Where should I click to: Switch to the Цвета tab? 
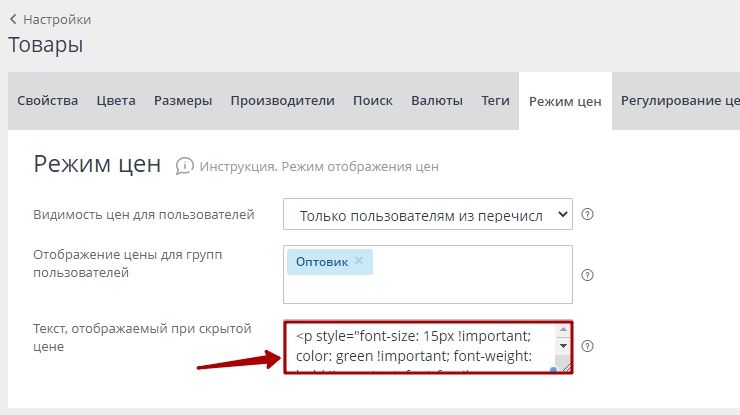tap(116, 101)
